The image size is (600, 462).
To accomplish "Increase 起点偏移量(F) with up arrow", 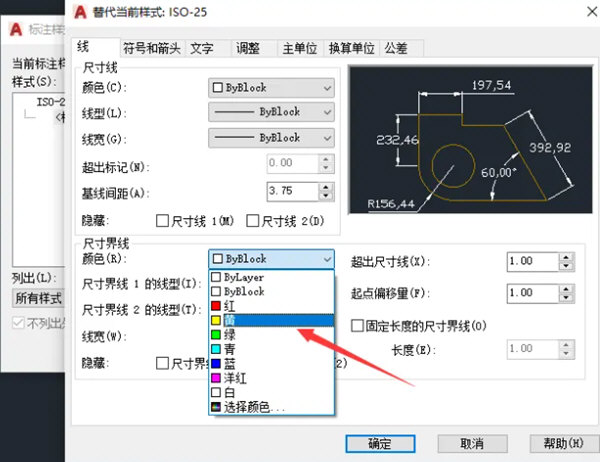I will pyautogui.click(x=567, y=289).
